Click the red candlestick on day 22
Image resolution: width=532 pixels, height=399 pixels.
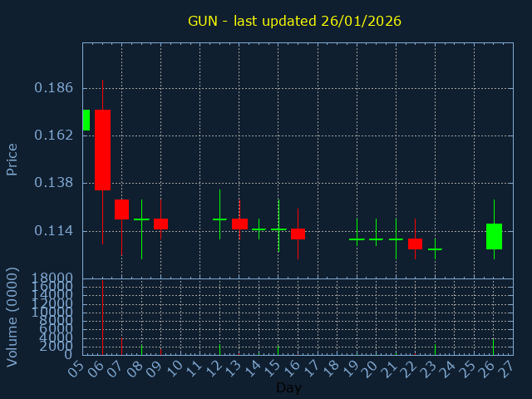tap(415, 244)
